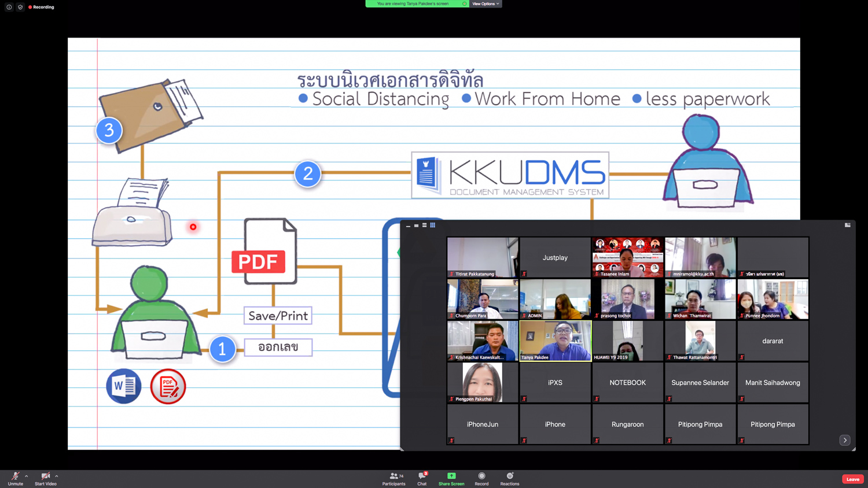
Task: Click the Record button in toolbar
Action: [481, 479]
